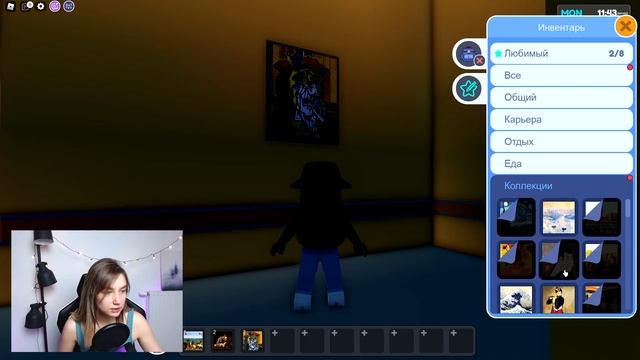Click the star with pencil edit icon
The width and height of the screenshot is (640, 360).
[x=469, y=88]
